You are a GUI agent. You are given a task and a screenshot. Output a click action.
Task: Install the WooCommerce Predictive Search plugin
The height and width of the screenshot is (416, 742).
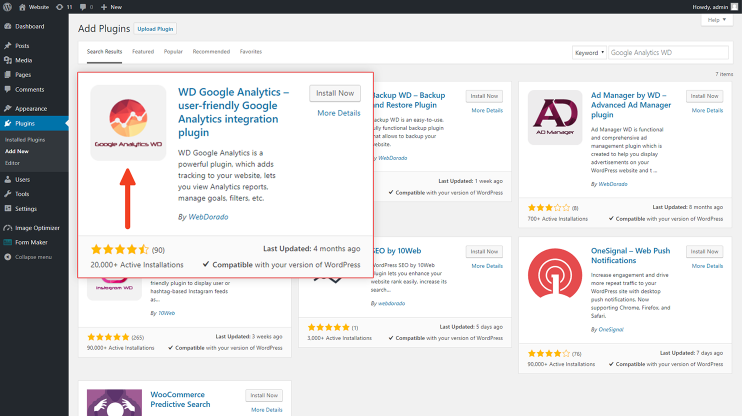264,395
